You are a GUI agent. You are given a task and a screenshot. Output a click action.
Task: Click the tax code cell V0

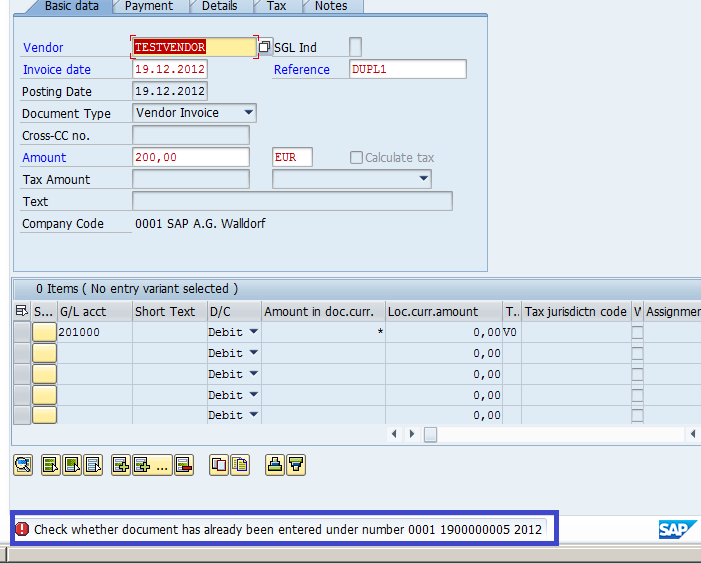(511, 332)
